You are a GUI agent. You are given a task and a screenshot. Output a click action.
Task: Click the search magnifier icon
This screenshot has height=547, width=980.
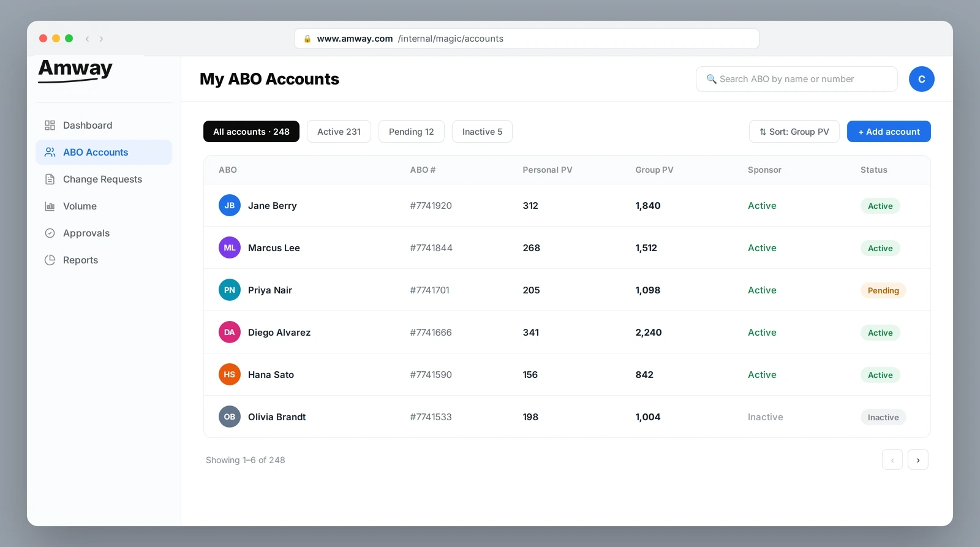pos(711,79)
